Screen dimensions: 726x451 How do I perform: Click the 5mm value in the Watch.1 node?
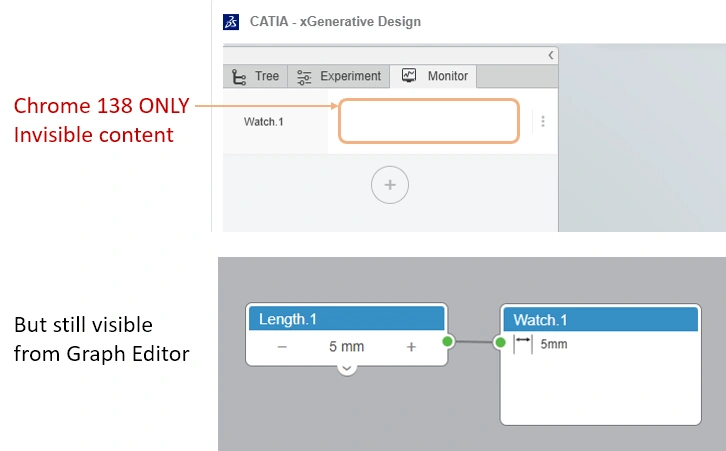554,344
